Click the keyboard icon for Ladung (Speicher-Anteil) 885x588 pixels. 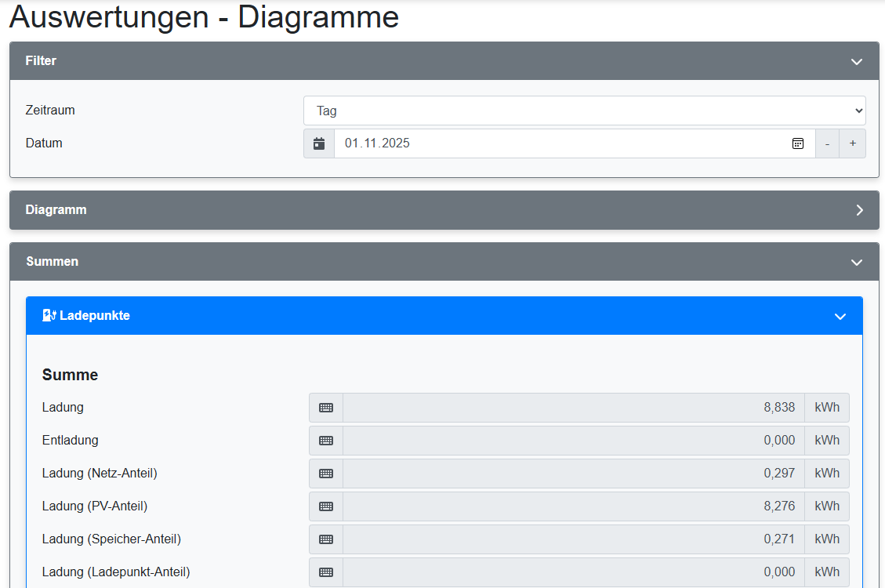pos(325,539)
